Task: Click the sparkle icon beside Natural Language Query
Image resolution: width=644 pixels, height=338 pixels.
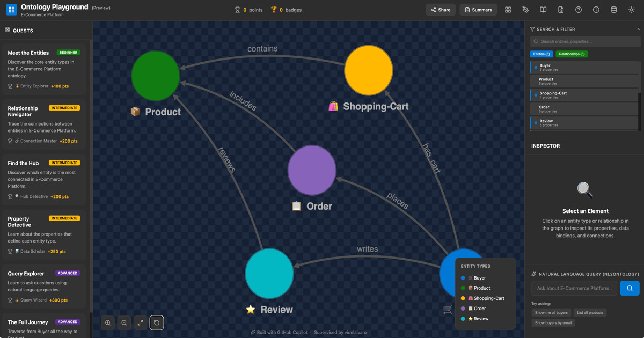Action: point(534,274)
